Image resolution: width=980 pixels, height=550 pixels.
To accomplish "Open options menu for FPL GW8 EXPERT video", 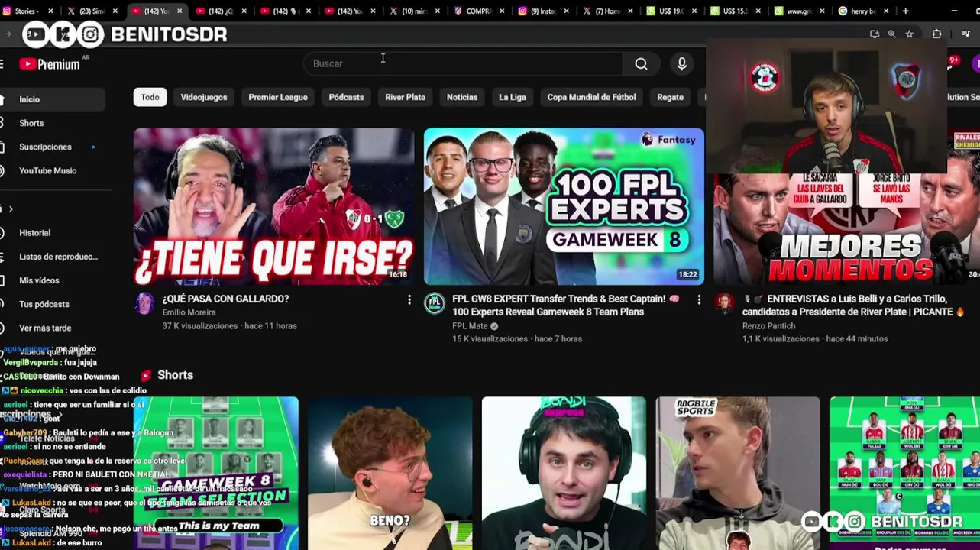I will pyautogui.click(x=699, y=300).
